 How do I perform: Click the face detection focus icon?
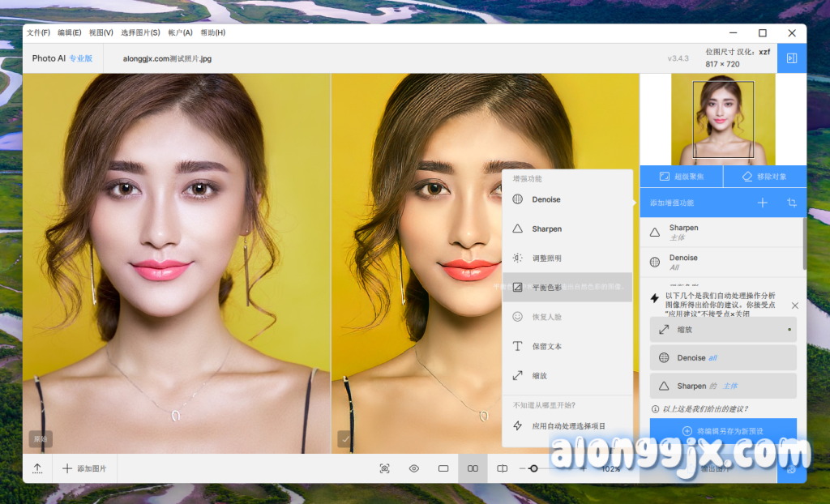tap(384, 468)
